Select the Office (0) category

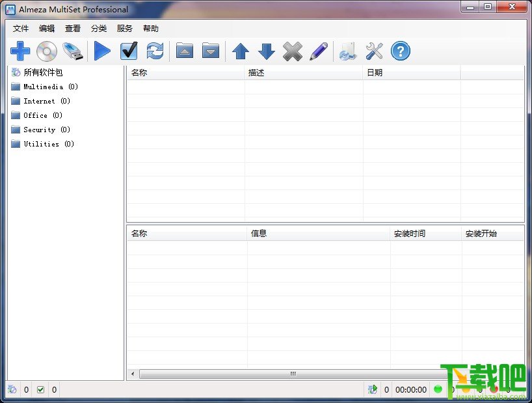pos(43,115)
